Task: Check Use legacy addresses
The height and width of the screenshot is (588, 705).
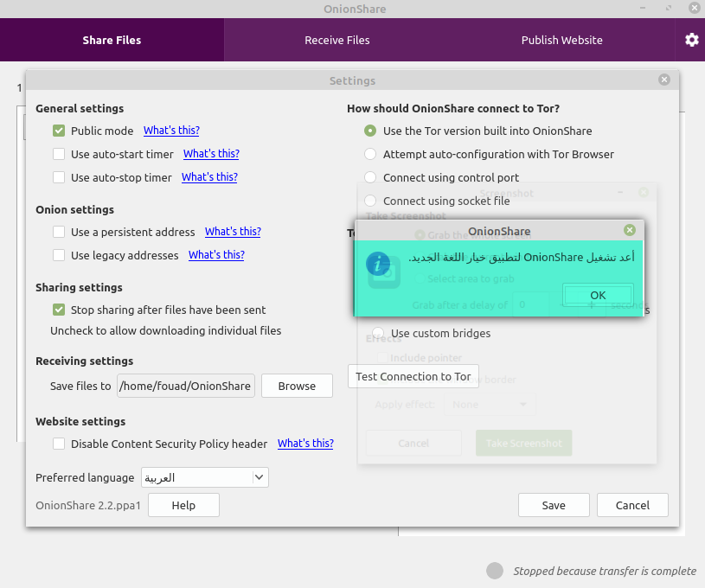Action: [59, 255]
